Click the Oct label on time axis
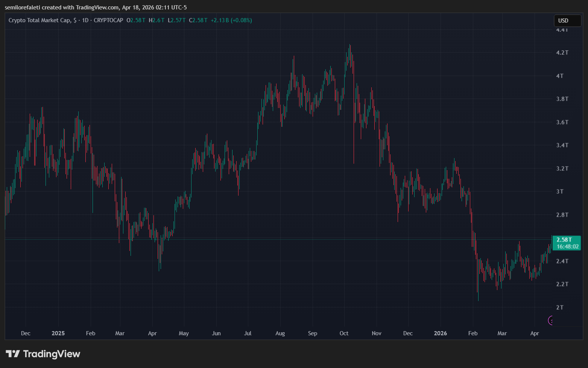This screenshot has width=588, height=368. (x=344, y=333)
